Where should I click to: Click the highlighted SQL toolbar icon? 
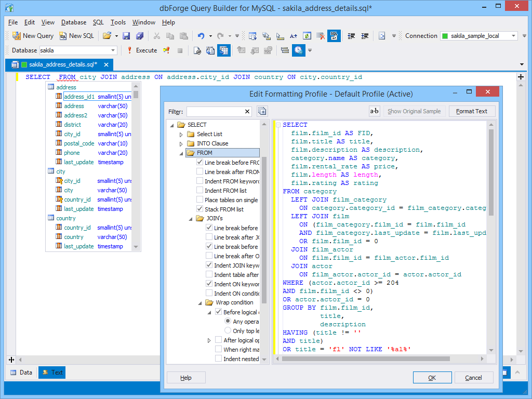[334, 36]
